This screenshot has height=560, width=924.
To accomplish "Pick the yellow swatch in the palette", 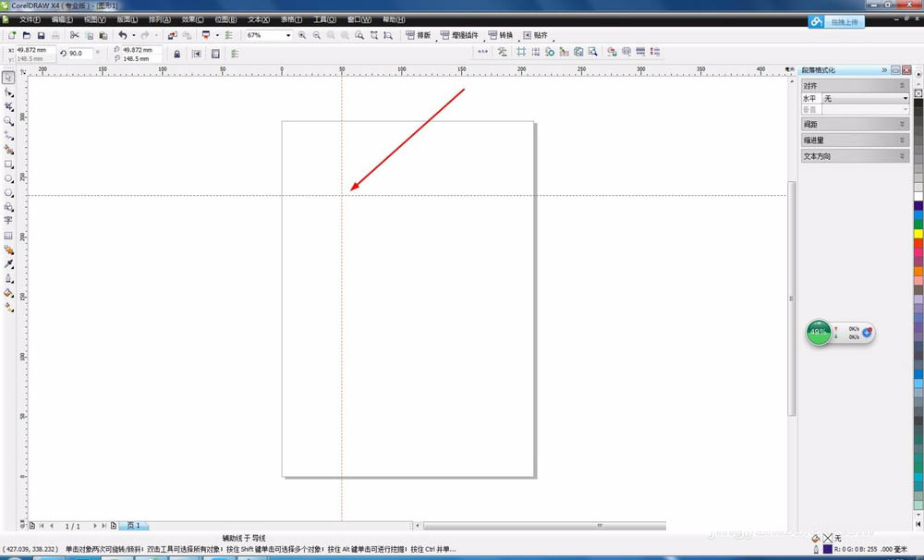I will [x=918, y=234].
